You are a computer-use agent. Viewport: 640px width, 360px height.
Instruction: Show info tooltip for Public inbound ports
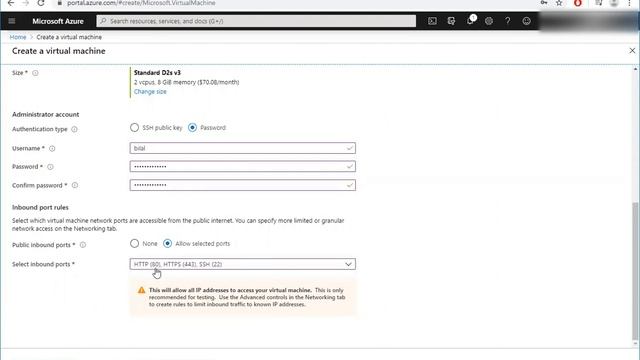click(83, 245)
